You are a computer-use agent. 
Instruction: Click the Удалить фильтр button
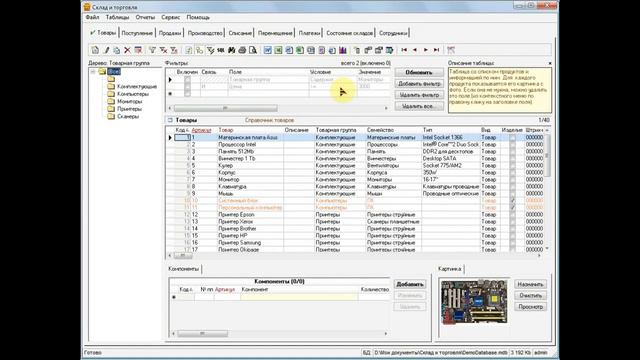(419, 95)
